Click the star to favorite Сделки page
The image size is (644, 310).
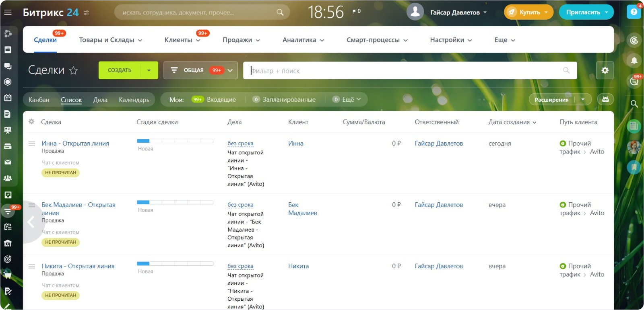point(73,71)
